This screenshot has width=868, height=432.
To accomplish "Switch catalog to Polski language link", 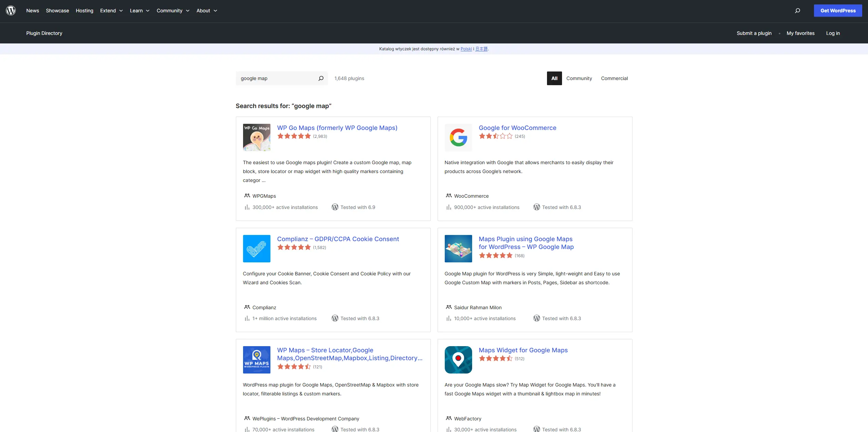I will point(466,49).
